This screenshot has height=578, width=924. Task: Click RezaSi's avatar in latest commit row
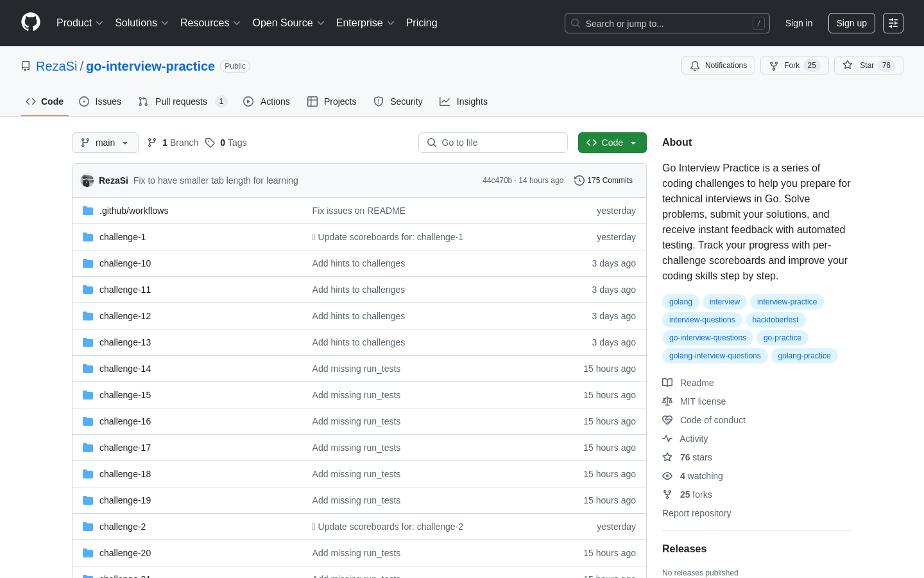pyautogui.click(x=87, y=180)
